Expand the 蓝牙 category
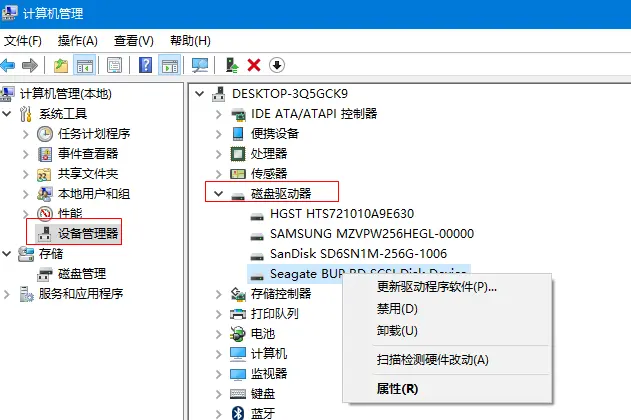The width and height of the screenshot is (631, 420). tap(219, 414)
